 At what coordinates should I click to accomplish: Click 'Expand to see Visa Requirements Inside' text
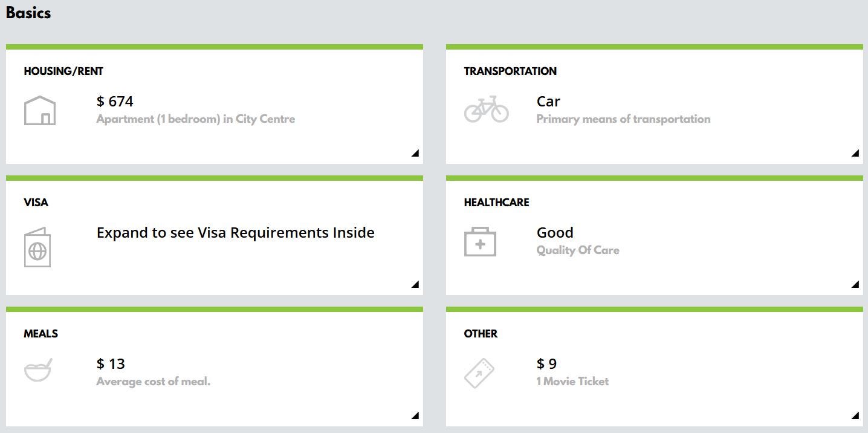(x=236, y=233)
